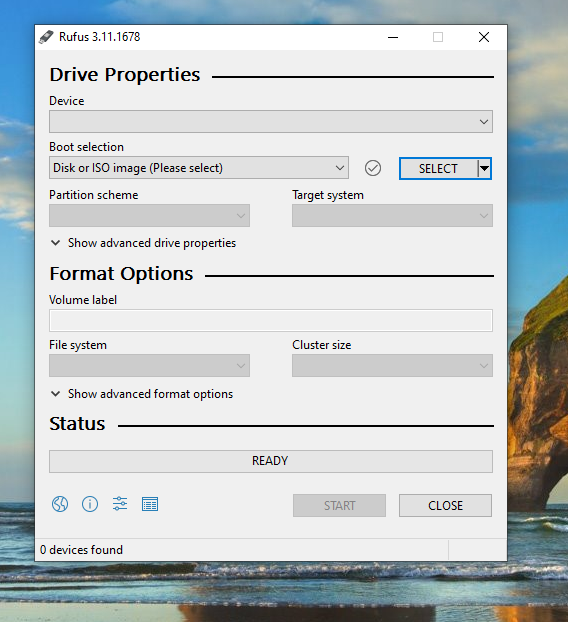Click the Device label
This screenshot has height=622, width=568.
(x=67, y=101)
